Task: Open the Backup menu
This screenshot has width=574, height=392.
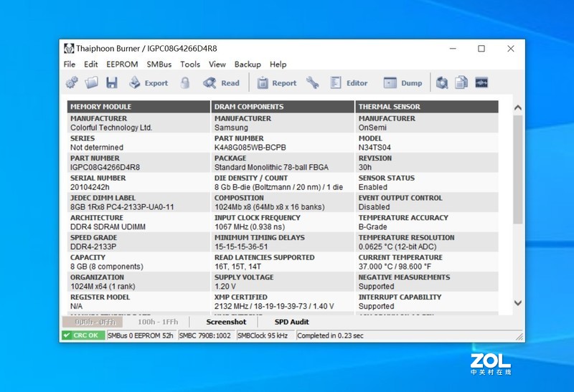Action: click(x=248, y=64)
